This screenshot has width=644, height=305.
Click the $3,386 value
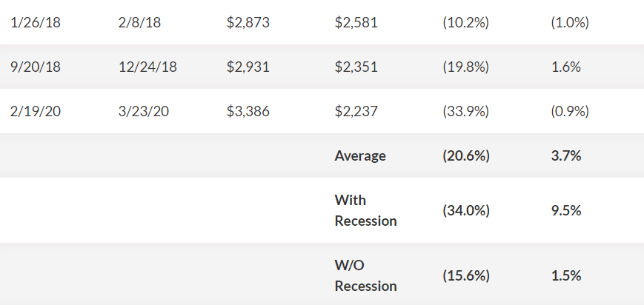click(x=248, y=111)
